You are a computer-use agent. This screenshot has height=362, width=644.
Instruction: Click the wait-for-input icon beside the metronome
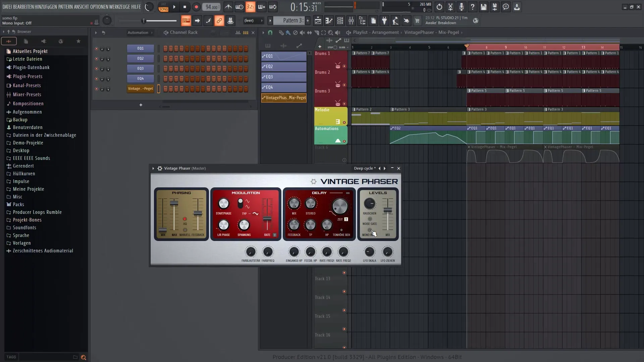coord(239,7)
